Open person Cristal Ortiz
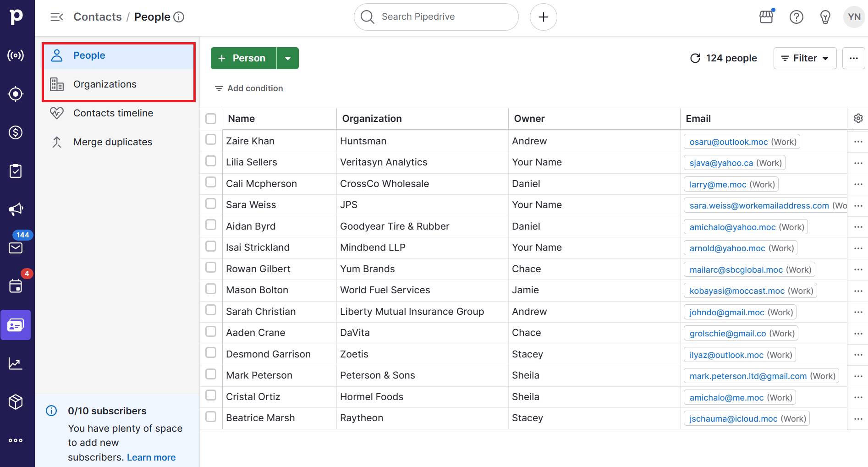The image size is (868, 467). [x=253, y=397]
